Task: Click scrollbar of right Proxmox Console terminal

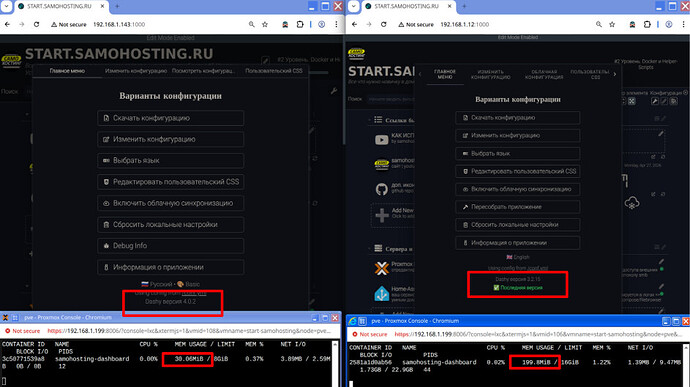Action: 686,365
